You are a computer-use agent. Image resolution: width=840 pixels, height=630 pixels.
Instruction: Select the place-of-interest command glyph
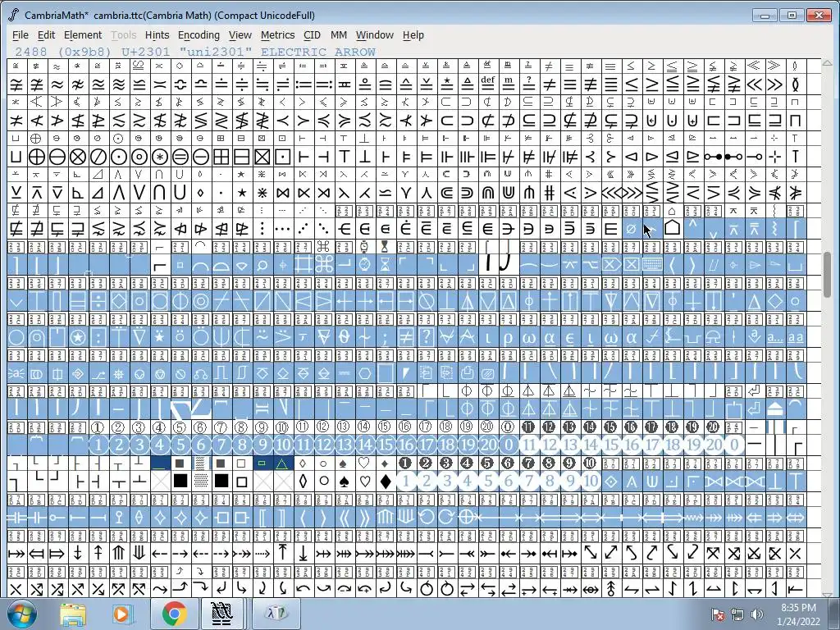[324, 265]
